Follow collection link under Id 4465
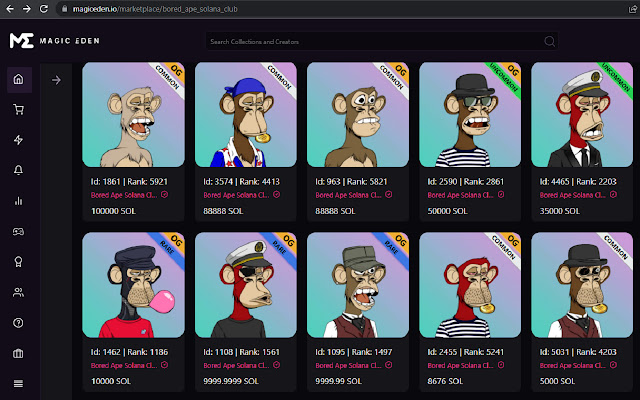This screenshot has width=640, height=400. tap(573, 195)
